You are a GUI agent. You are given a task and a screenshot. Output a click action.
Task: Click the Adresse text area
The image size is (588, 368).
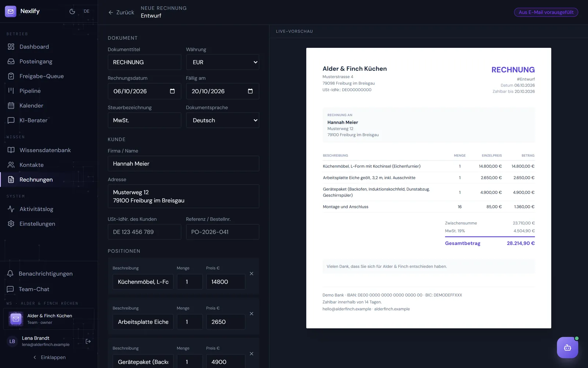coord(183,197)
